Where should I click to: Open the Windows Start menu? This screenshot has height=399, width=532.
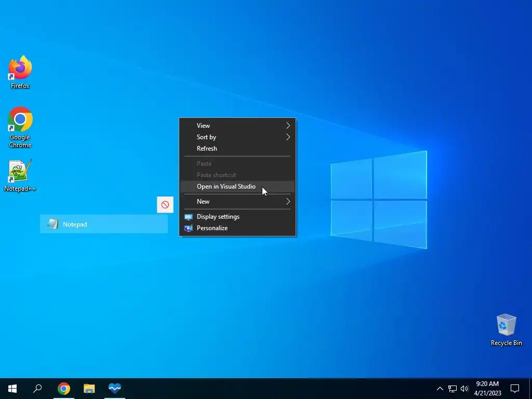[x=12, y=389]
